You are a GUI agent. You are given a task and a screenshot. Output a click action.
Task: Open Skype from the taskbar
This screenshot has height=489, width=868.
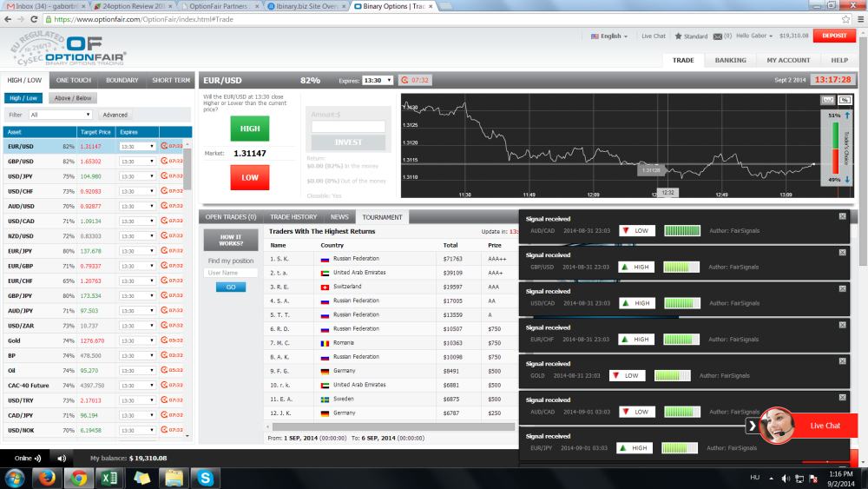pyautogui.click(x=205, y=478)
